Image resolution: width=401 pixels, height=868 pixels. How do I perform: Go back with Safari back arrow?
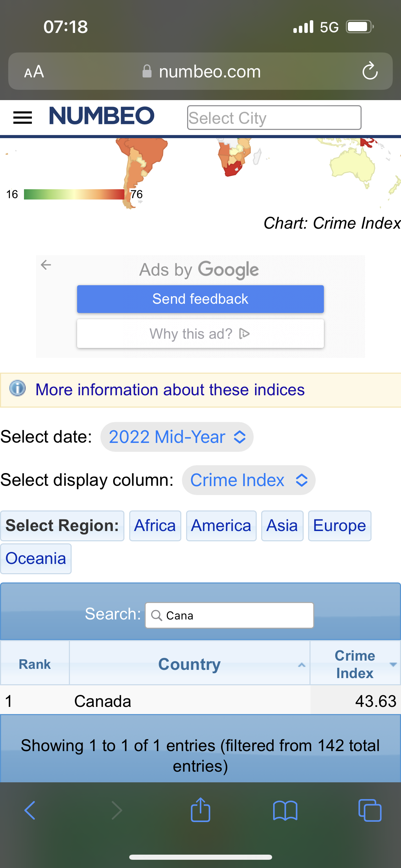(30, 810)
